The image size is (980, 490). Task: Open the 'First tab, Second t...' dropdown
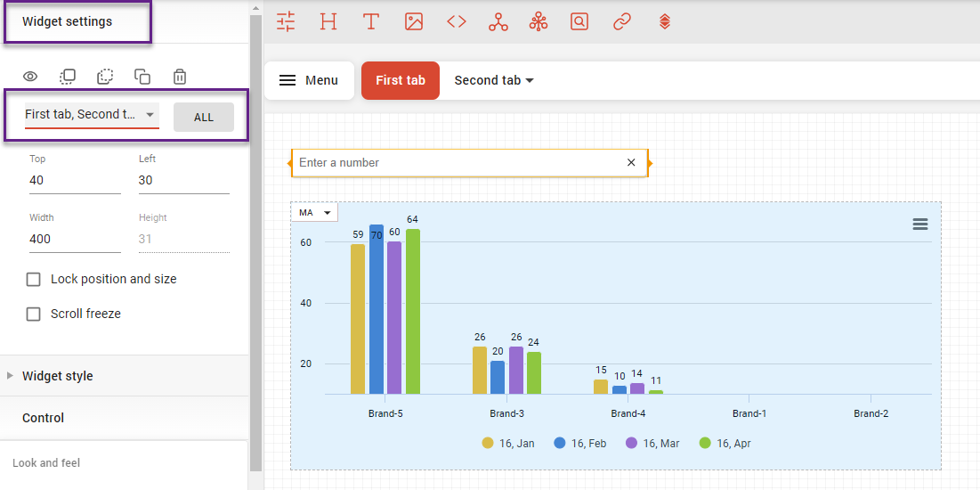tap(91, 115)
